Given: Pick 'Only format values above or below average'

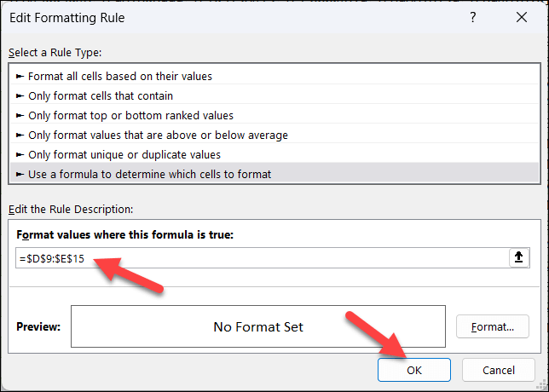Looking at the screenshot, I should click(x=158, y=135).
